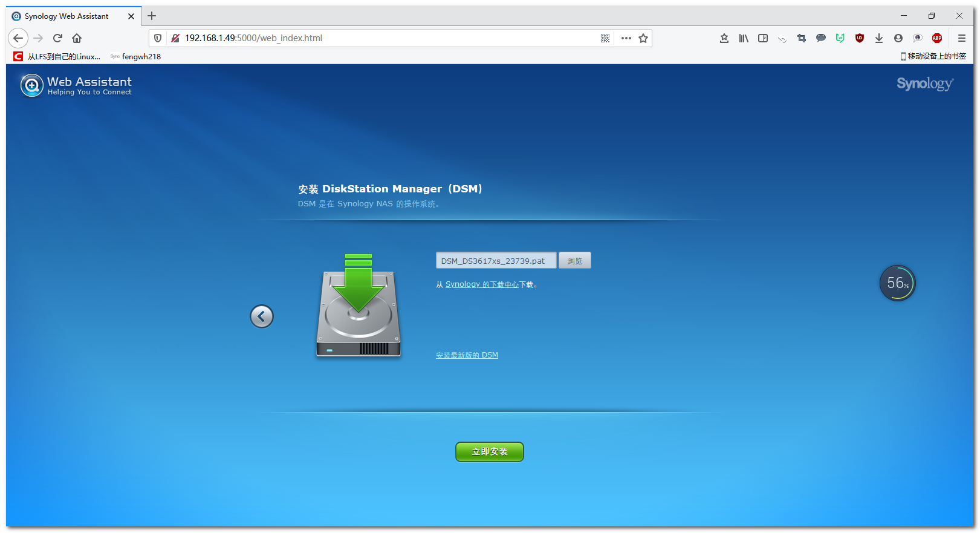Go back to the previous browser page
Image resolution: width=980 pixels, height=533 pixels.
pos(18,38)
